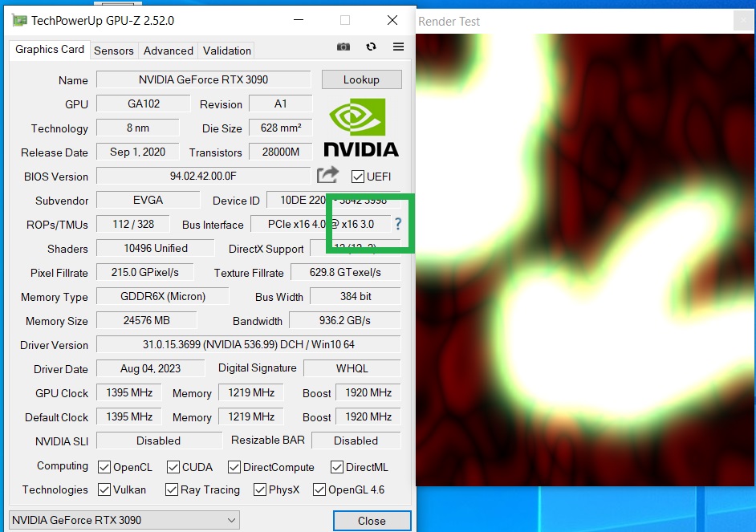Toggle the OpenGL 4.6 checkbox
Screen dimensions: 756x532
click(319, 489)
